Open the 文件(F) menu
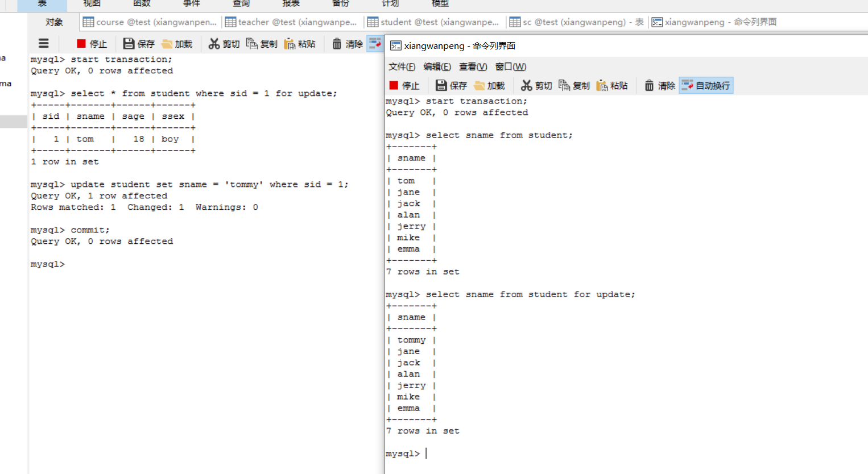This screenshot has width=868, height=474. 402,66
